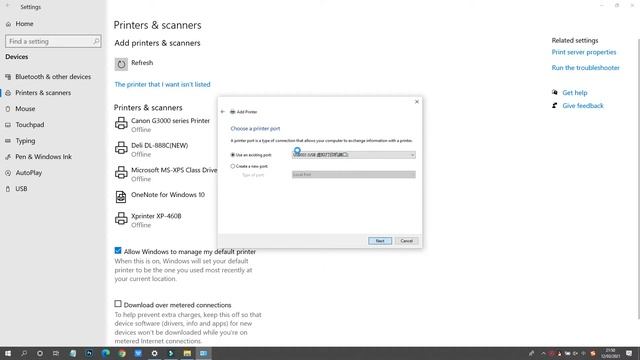Viewport: 640px width, 360px height.
Task: Close the Add Printer dialog
Action: pos(417,102)
